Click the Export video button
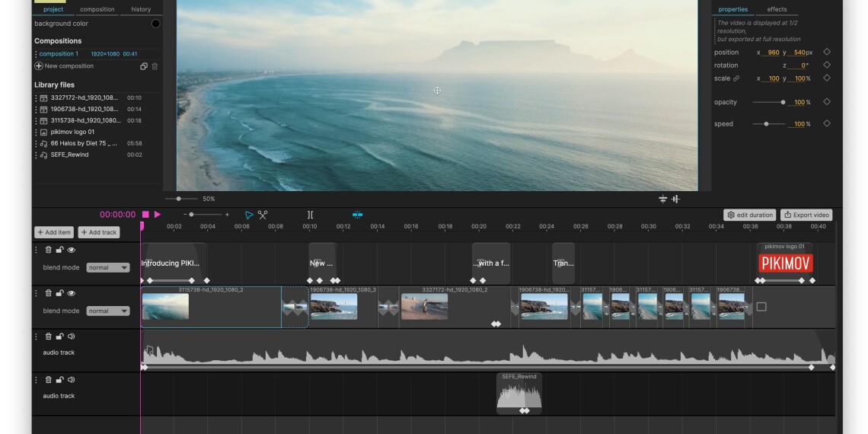The width and height of the screenshot is (868, 434). (806, 215)
